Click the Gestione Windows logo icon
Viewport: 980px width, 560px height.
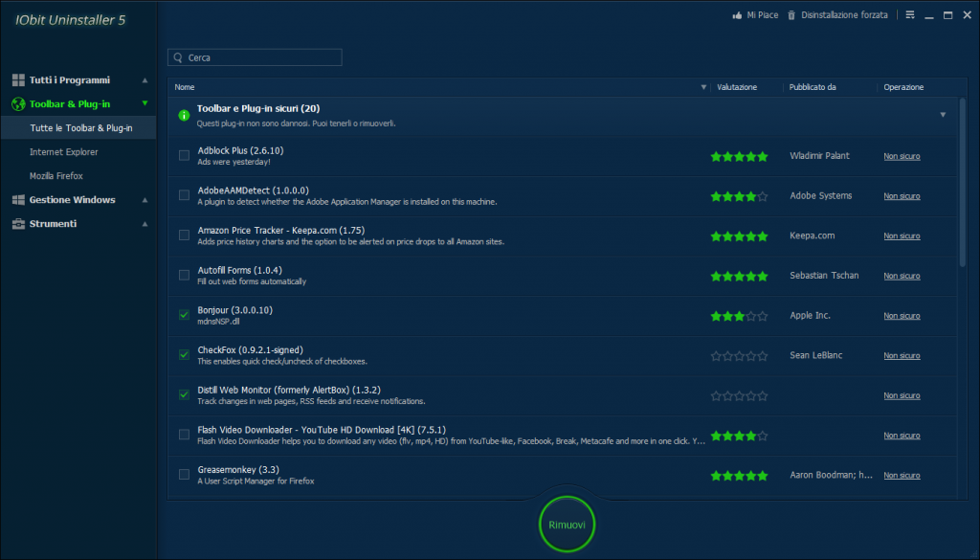pyautogui.click(x=18, y=200)
